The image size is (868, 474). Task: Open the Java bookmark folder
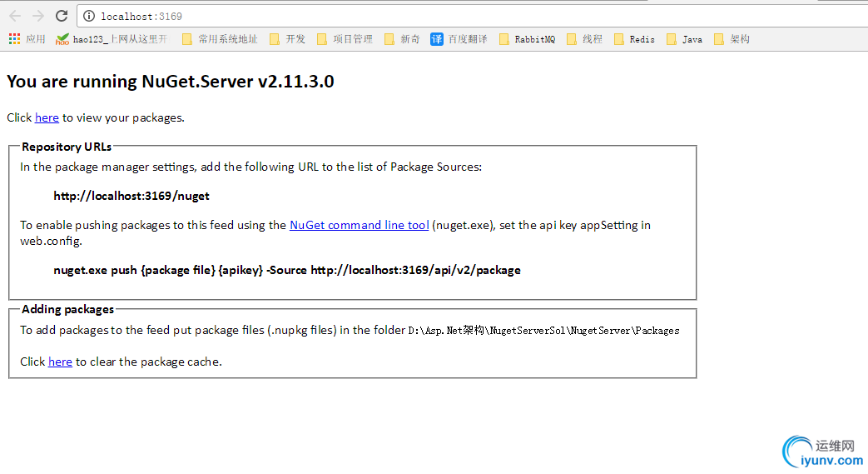coord(685,39)
